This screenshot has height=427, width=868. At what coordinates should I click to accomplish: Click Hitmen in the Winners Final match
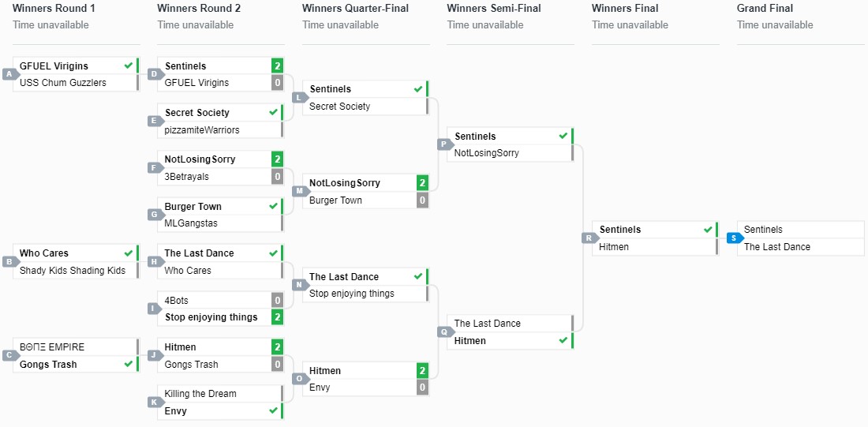[614, 246]
